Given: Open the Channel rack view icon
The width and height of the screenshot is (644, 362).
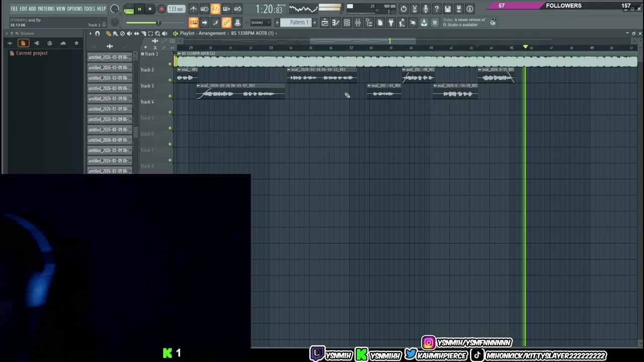Looking at the screenshot, I should [x=347, y=23].
